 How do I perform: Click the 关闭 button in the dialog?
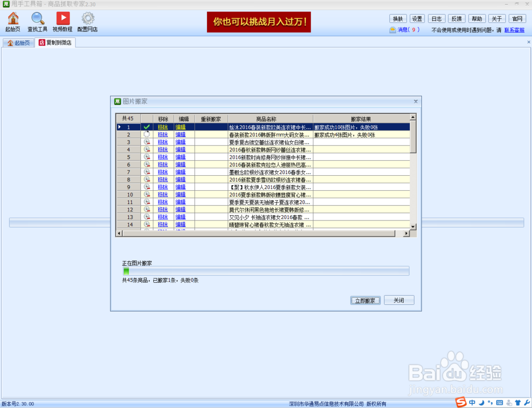click(399, 300)
